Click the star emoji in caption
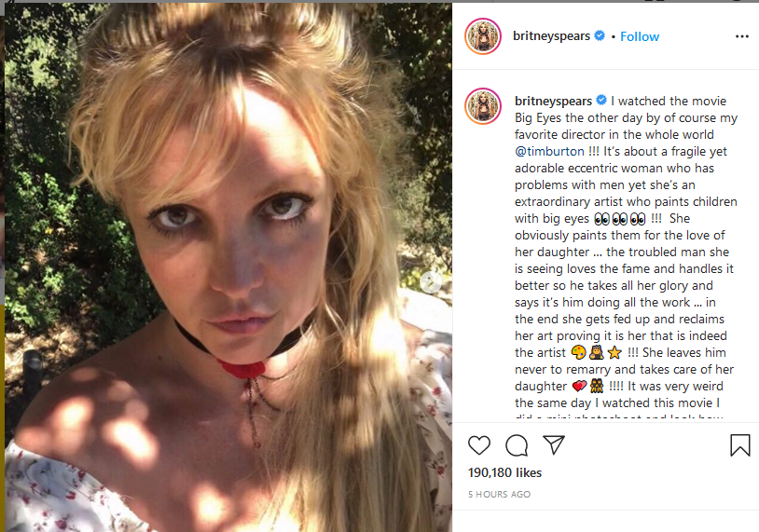759x532 pixels. pos(614,352)
